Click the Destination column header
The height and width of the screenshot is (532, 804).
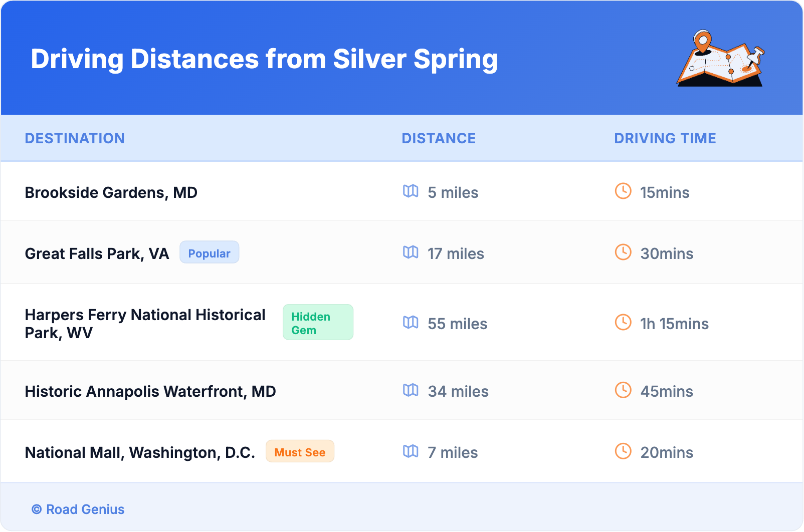click(x=75, y=138)
